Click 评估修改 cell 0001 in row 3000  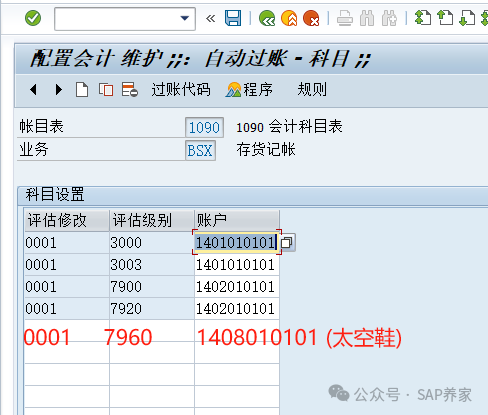[x=67, y=242]
